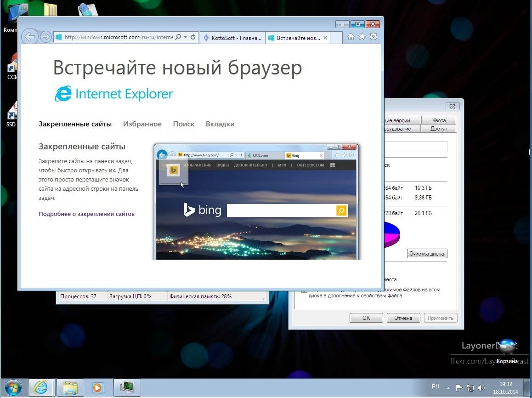Switch to the Поиск section
Image resolution: width=532 pixels, height=398 pixels.
tap(184, 124)
